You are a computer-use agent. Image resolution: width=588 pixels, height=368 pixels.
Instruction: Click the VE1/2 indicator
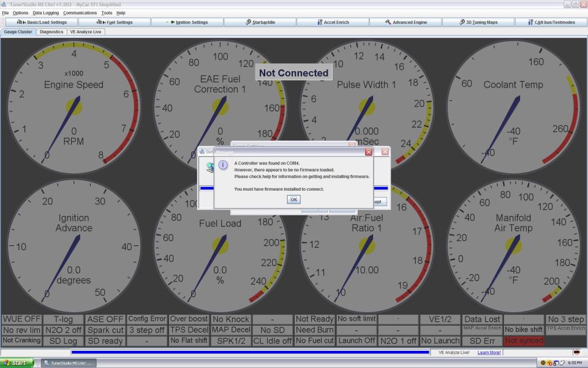click(x=440, y=319)
